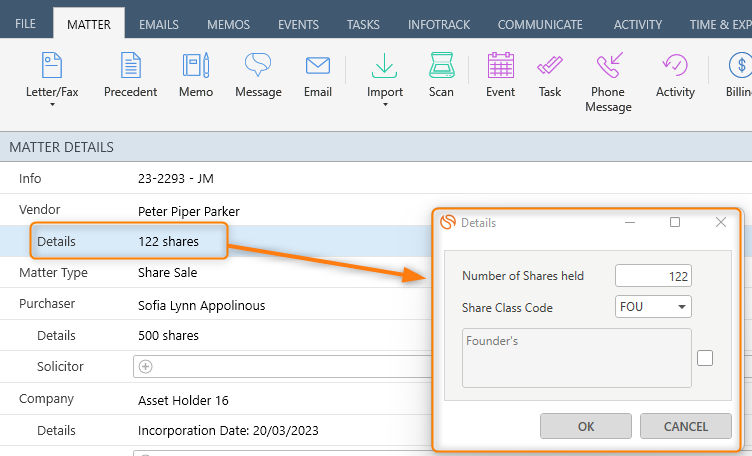This screenshot has height=456, width=752.
Task: Click the MATTER DETAILS section header
Action: pyautogui.click(x=376, y=147)
